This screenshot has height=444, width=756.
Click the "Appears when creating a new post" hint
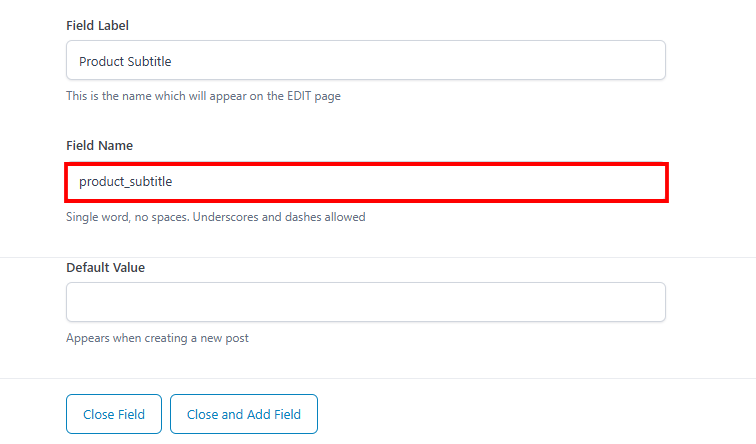click(x=157, y=338)
